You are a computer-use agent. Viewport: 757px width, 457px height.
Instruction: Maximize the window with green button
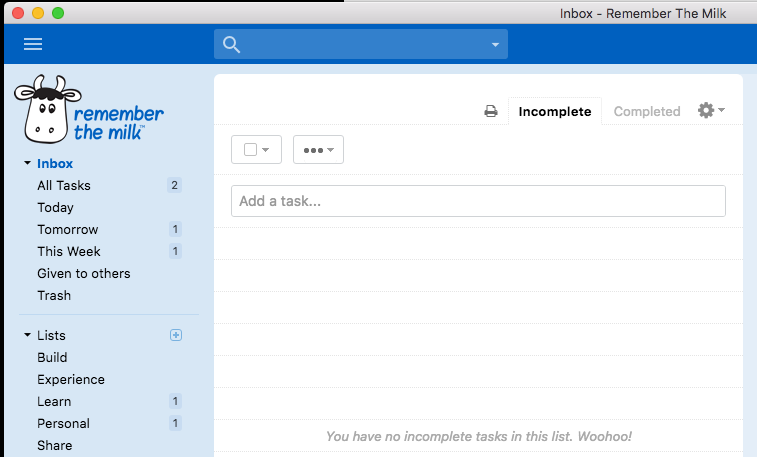[58, 13]
